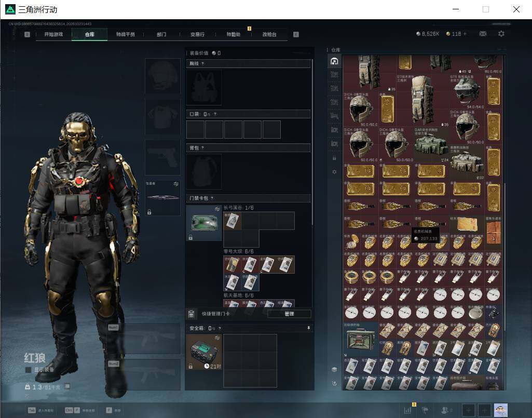Click the empty chest rig equipment slot
Image resolution: width=532 pixels, height=418 pixels.
pos(204,87)
